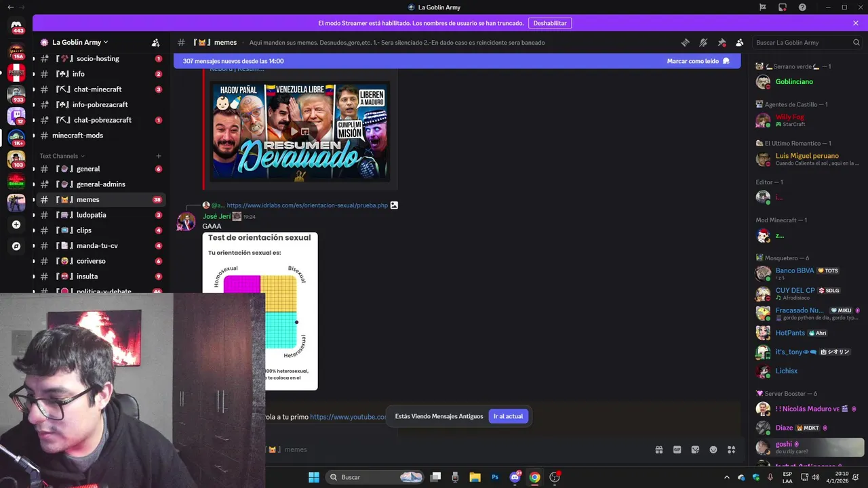Open Discord direct messages home icon
Viewport: 868px width, 488px height.
(16, 26)
